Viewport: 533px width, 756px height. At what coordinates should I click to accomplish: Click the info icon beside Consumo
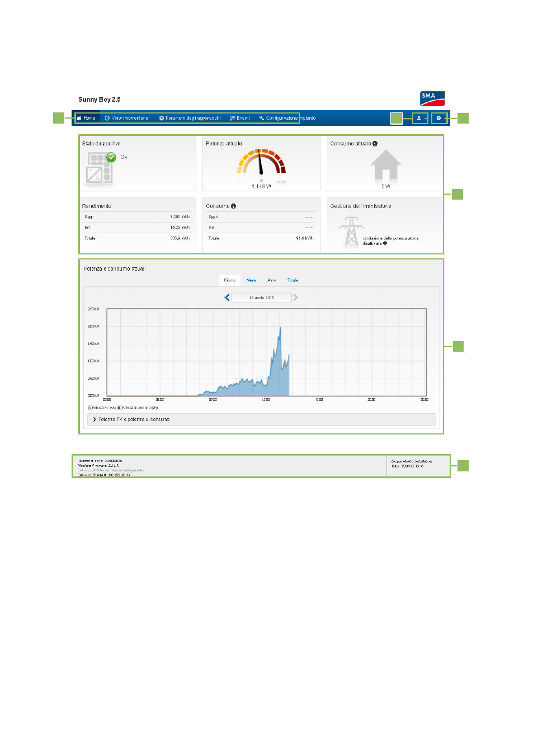[x=233, y=206]
